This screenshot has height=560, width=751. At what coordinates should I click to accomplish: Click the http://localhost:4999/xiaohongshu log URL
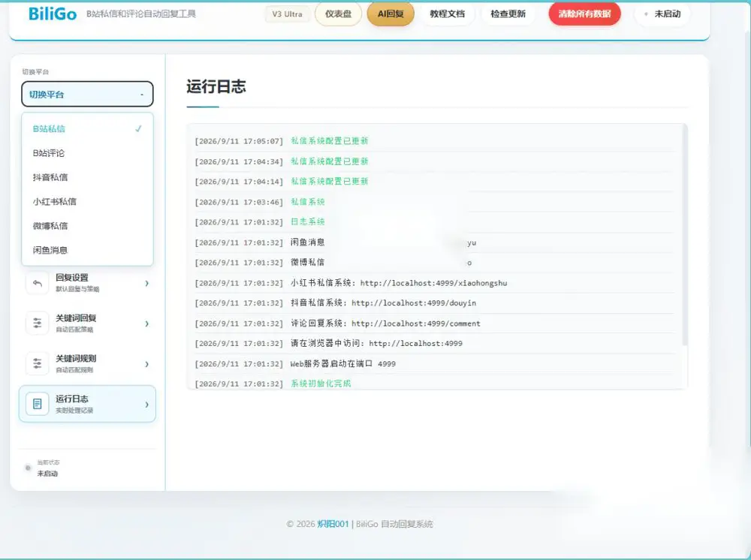[433, 283]
